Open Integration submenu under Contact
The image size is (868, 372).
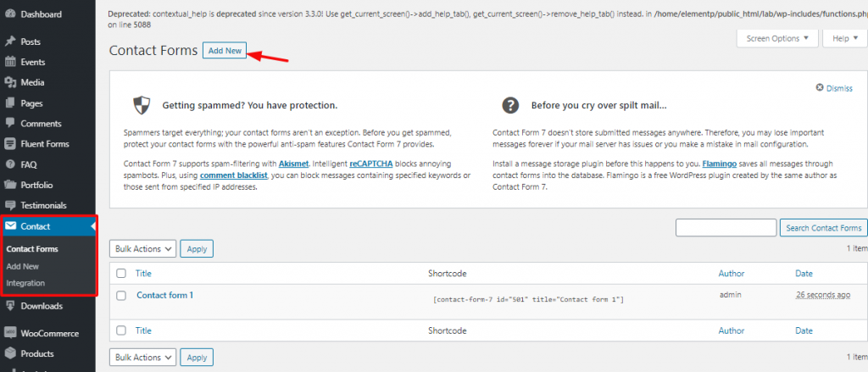click(x=25, y=283)
